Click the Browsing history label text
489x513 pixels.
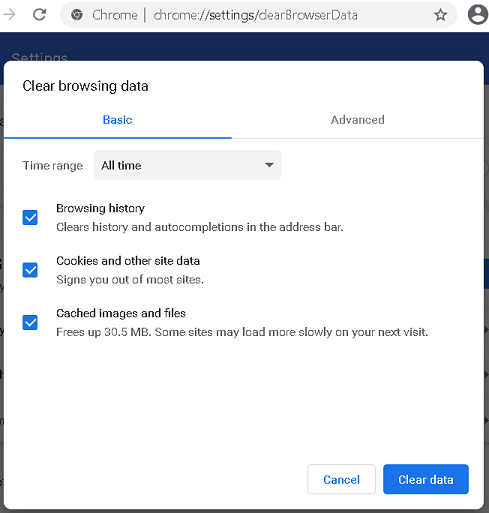coord(101,208)
